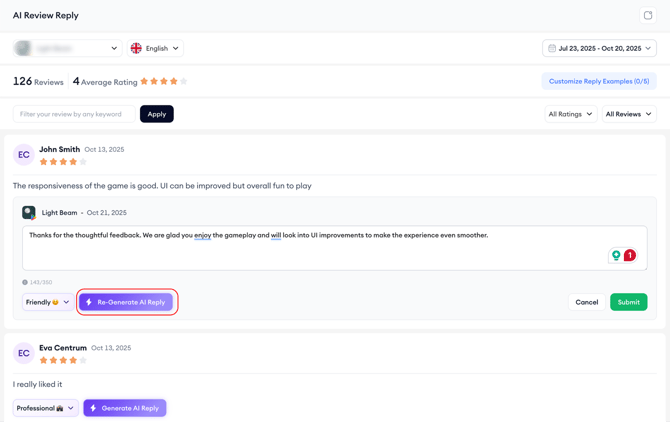Submit the reply to John Smith

coord(628,302)
